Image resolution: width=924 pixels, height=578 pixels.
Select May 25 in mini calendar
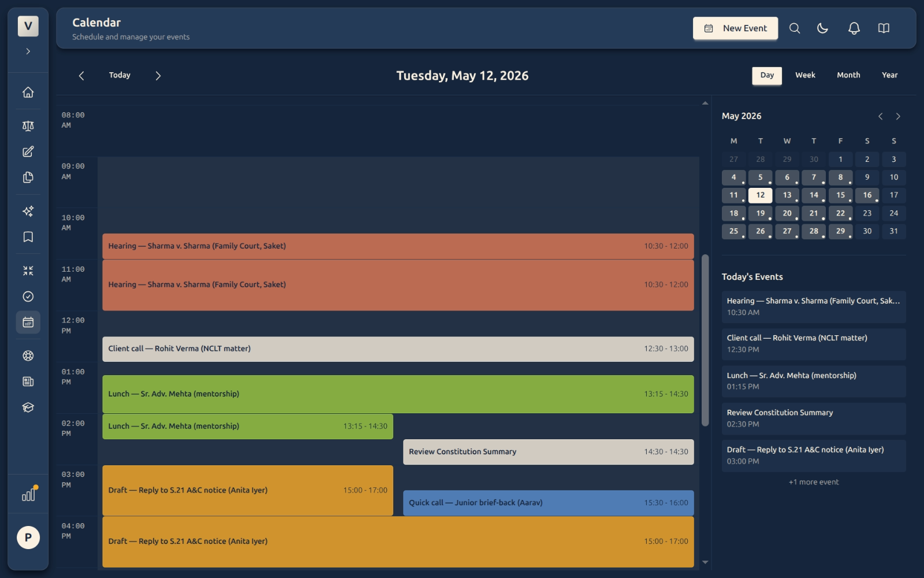[733, 231]
